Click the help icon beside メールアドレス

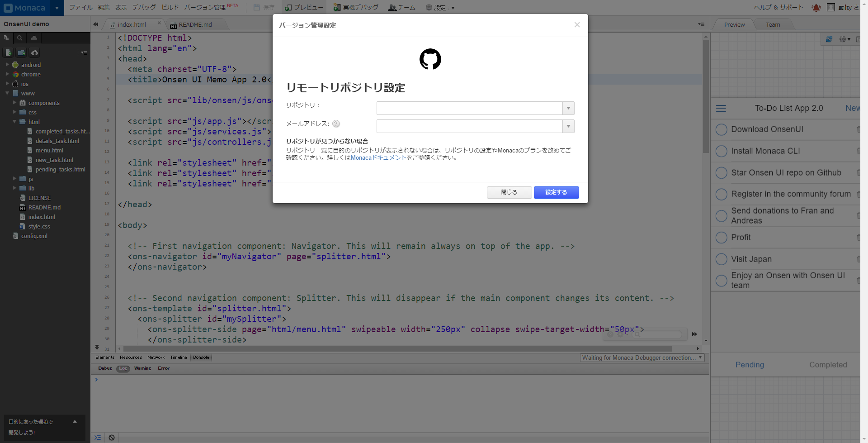[336, 124]
